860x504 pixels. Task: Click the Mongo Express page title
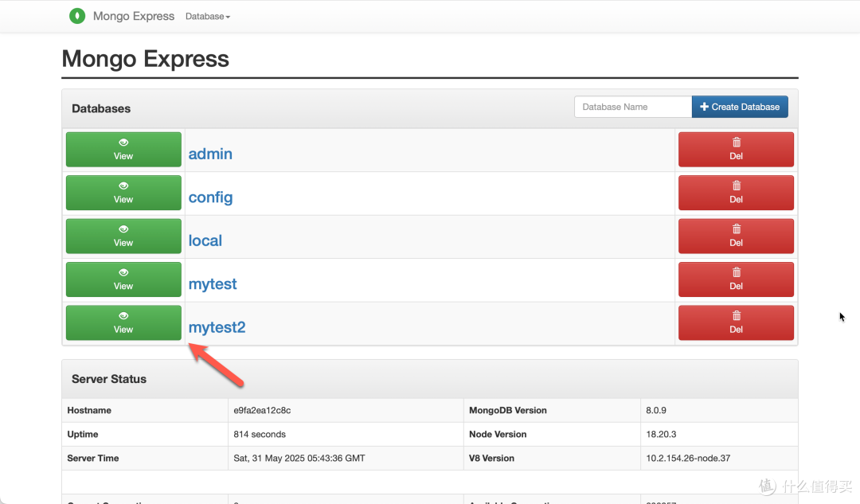tap(146, 59)
